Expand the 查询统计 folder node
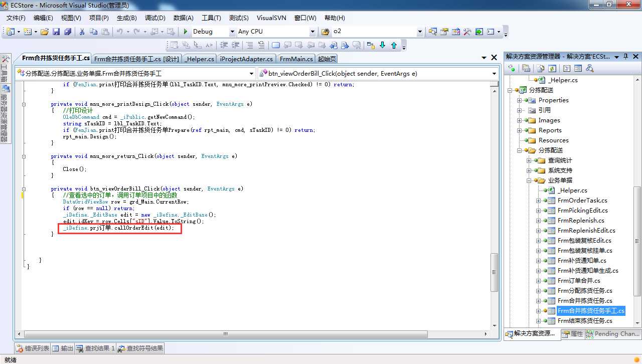 [x=529, y=160]
